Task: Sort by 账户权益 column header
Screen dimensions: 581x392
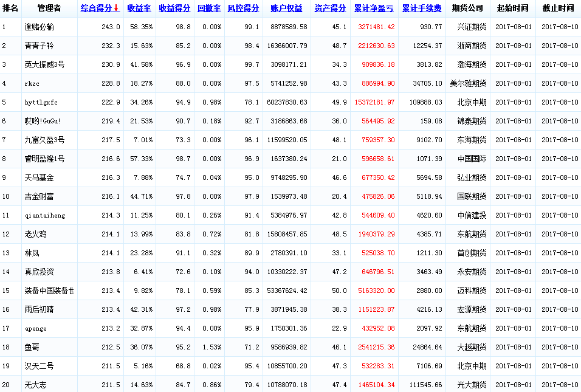Action: pyautogui.click(x=286, y=8)
